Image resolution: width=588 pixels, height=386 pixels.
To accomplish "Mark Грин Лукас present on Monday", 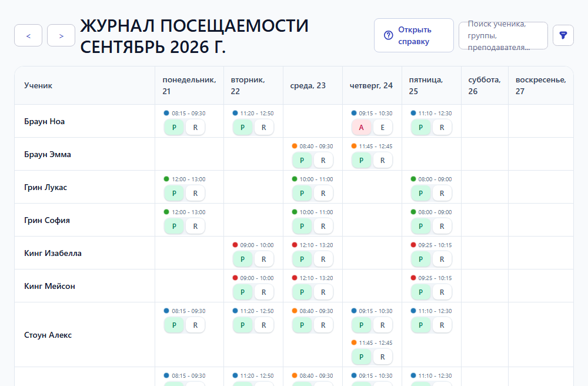I will 174,194.
